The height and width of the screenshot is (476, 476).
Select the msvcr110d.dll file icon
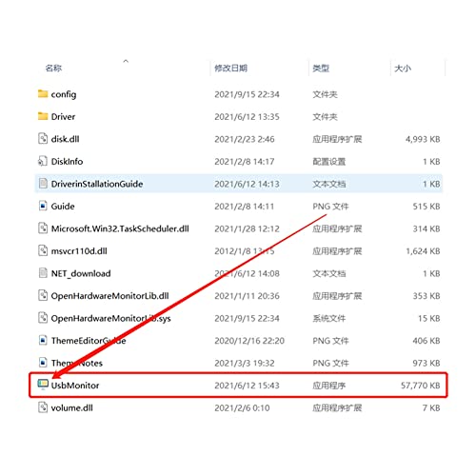click(x=43, y=250)
